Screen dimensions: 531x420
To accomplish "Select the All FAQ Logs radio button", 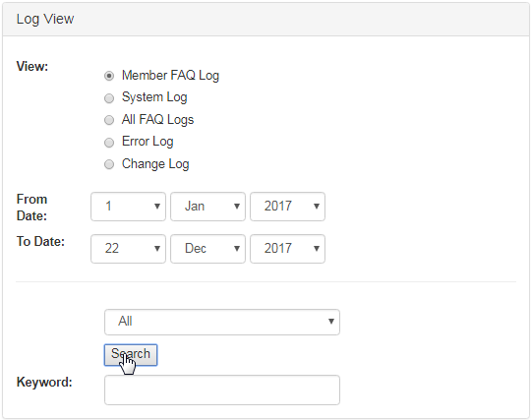I will [x=109, y=120].
